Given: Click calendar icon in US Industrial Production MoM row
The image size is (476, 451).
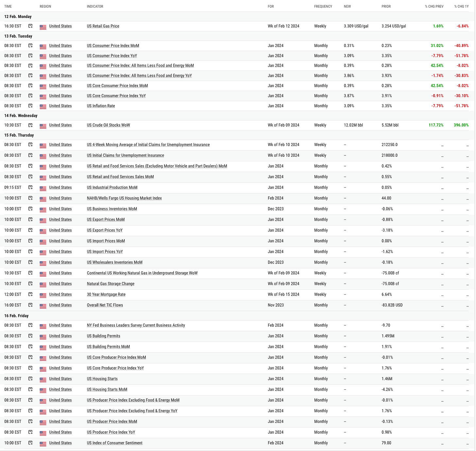Looking at the screenshot, I should tap(30, 187).
